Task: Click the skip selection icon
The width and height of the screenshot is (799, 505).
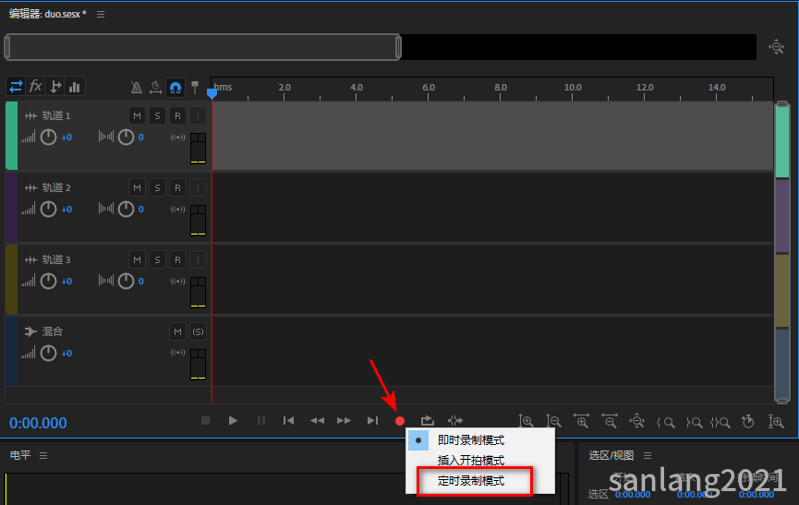Action: (x=456, y=420)
